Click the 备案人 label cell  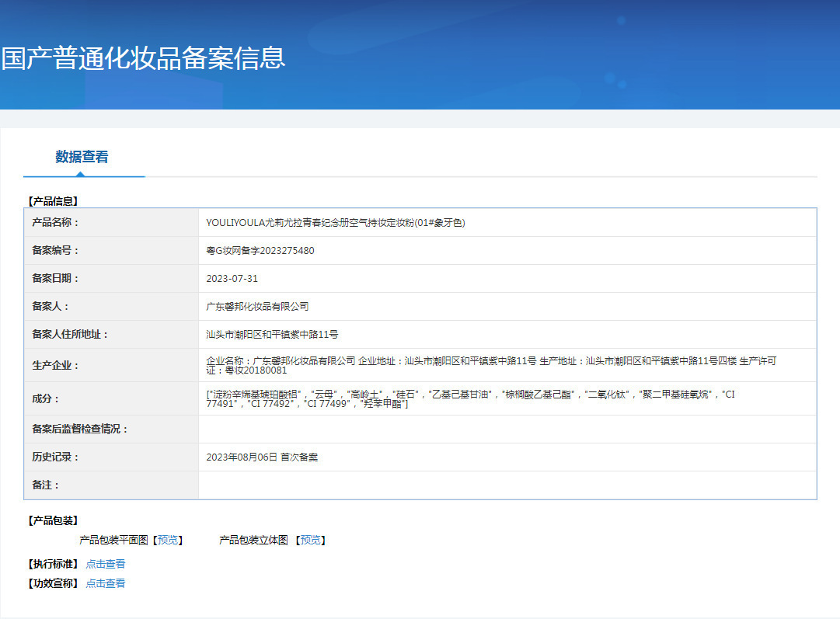click(x=111, y=306)
